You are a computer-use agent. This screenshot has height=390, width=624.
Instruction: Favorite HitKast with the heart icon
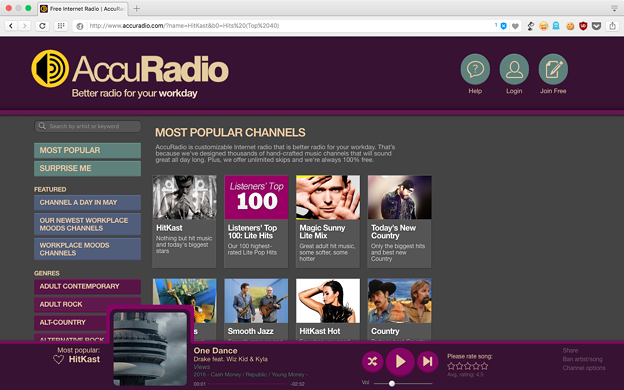pyautogui.click(x=58, y=359)
